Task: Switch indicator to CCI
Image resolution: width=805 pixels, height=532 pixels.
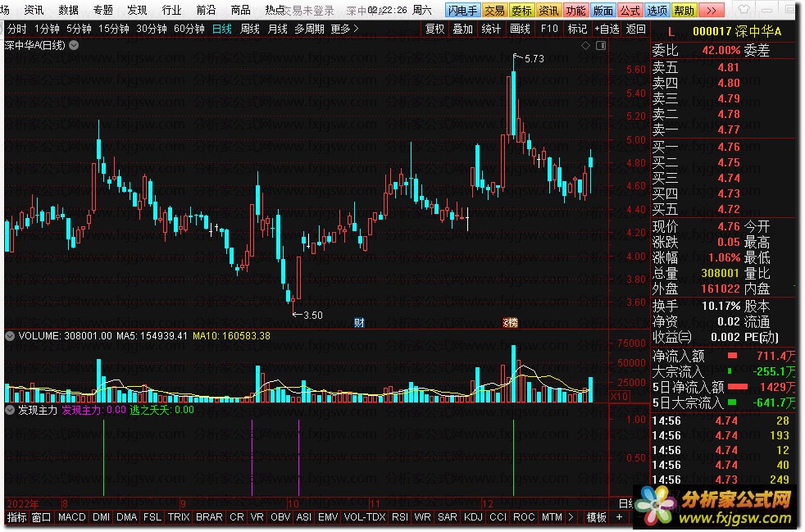Action: click(498, 517)
